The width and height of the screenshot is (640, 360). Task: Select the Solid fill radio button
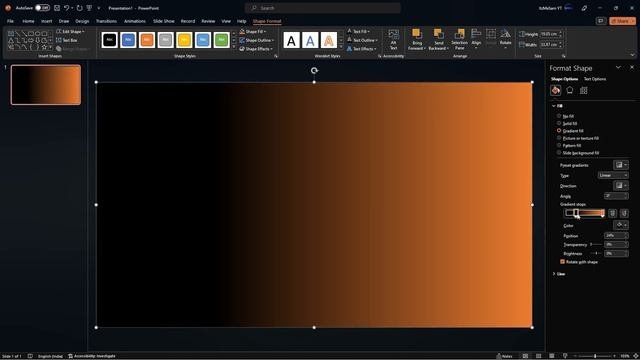(559, 123)
